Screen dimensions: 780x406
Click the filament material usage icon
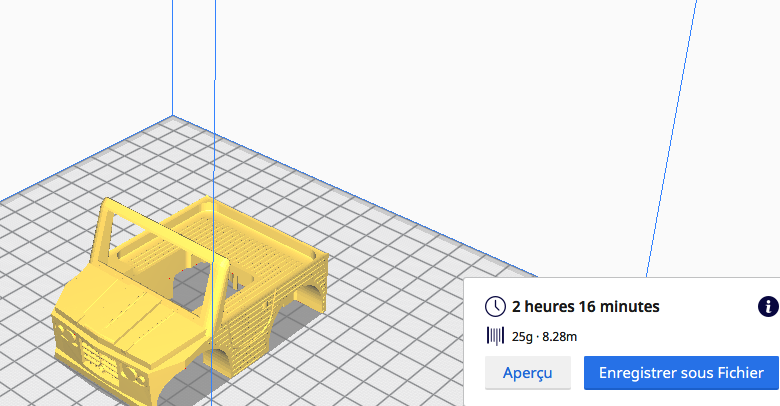point(495,336)
